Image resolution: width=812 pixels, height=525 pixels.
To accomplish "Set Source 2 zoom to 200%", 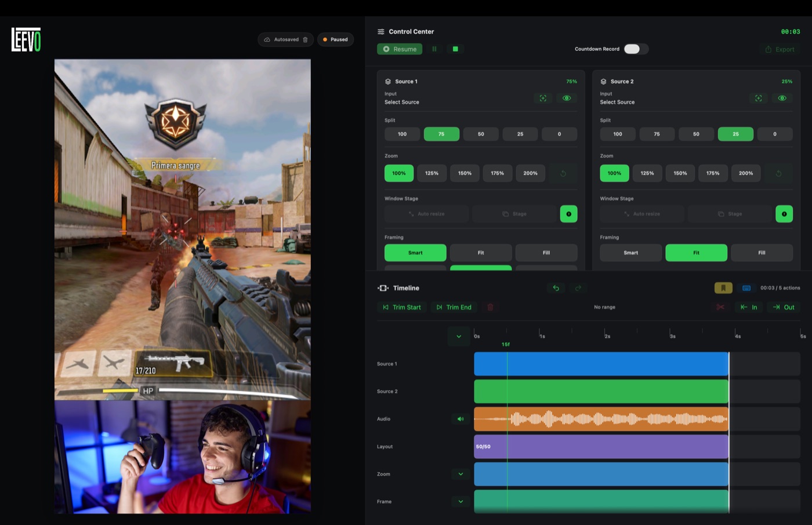I will pos(746,173).
